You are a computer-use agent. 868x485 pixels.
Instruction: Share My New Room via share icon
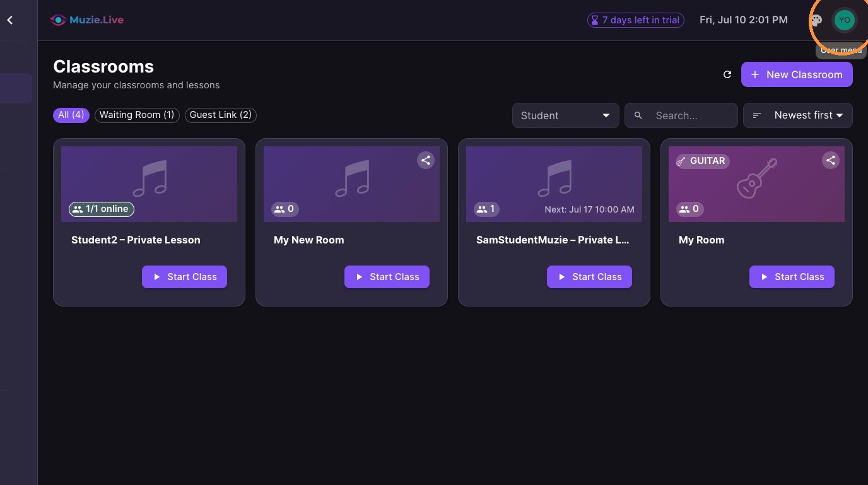pos(426,160)
